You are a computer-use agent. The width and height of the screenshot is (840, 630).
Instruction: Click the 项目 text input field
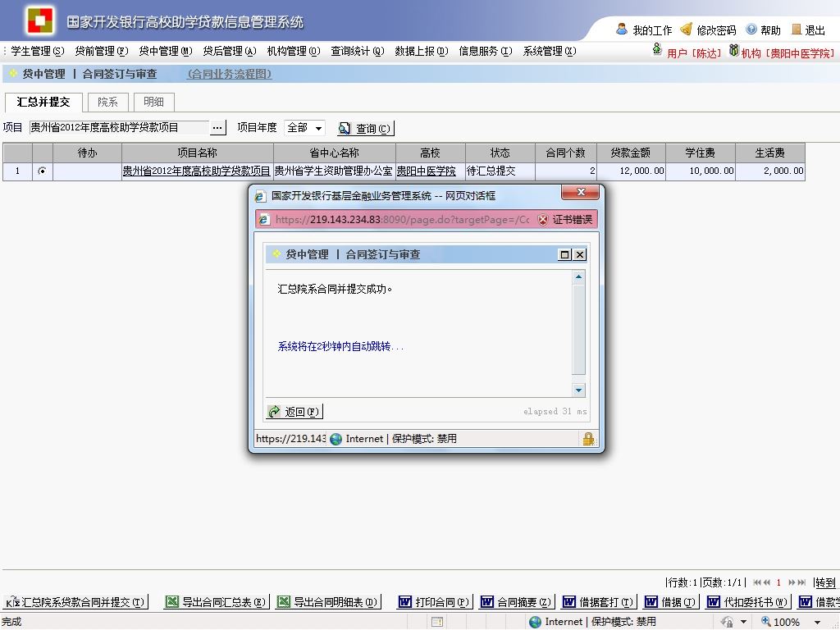[x=119, y=127]
